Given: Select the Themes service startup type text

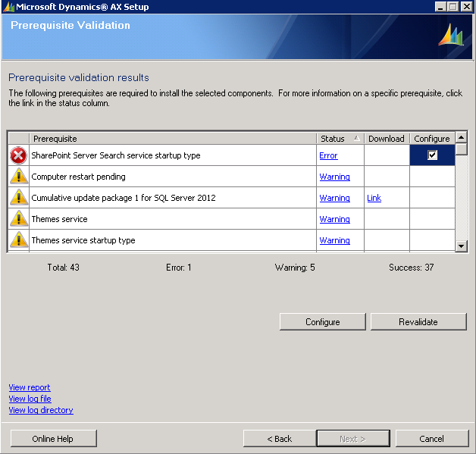Looking at the screenshot, I should coord(83,240).
